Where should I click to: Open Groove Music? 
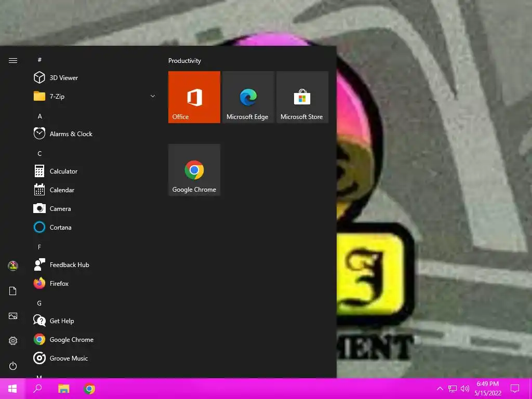(95, 358)
